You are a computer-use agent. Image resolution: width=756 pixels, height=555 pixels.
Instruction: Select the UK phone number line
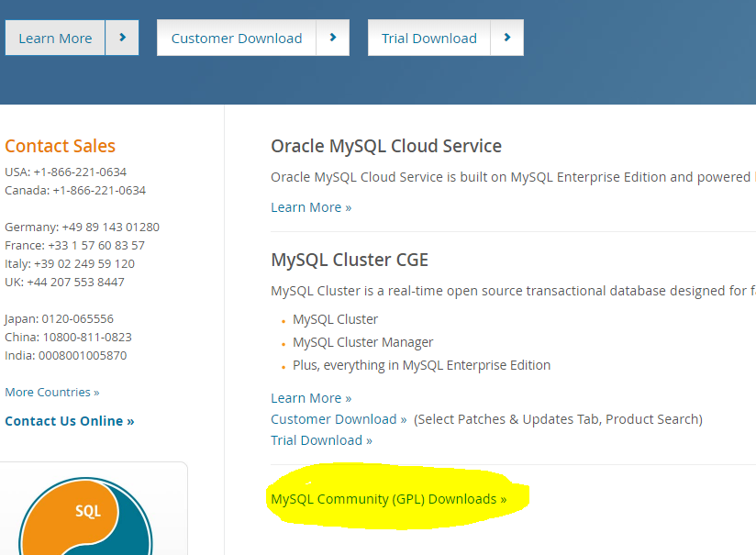(x=64, y=282)
